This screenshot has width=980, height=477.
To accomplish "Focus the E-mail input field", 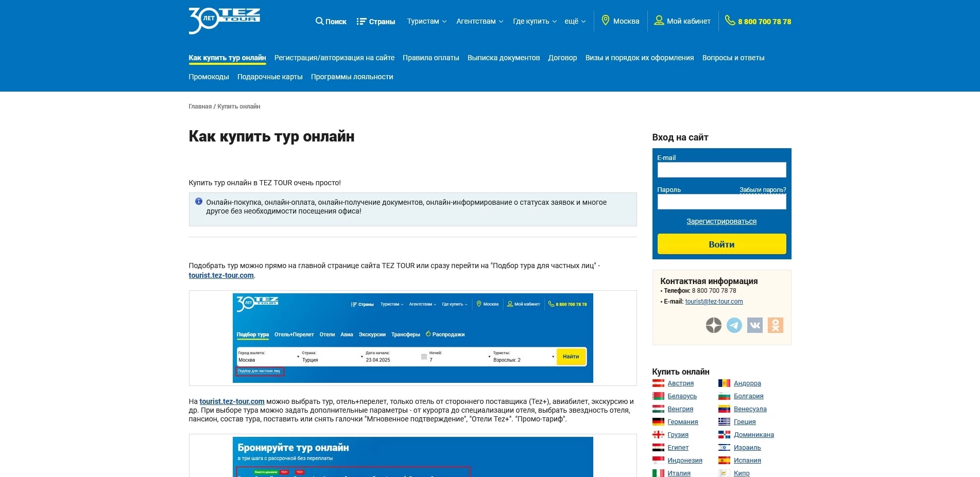I will [x=721, y=170].
